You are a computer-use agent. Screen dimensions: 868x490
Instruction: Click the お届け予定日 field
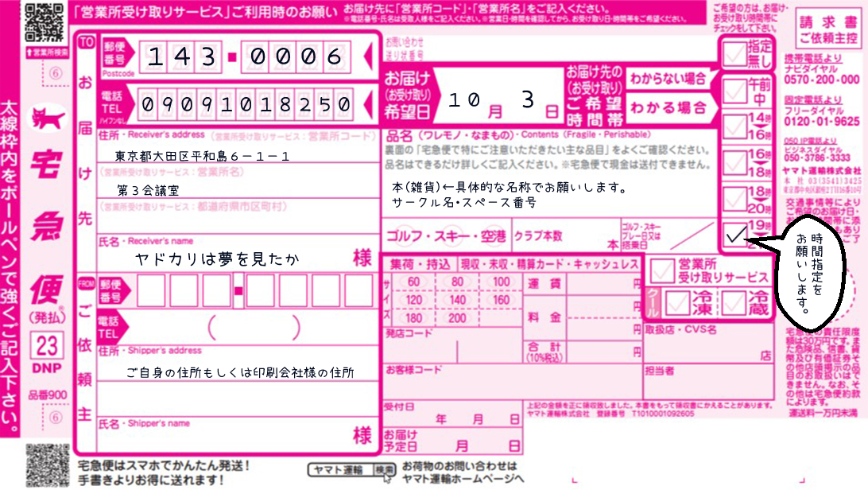[453, 441]
